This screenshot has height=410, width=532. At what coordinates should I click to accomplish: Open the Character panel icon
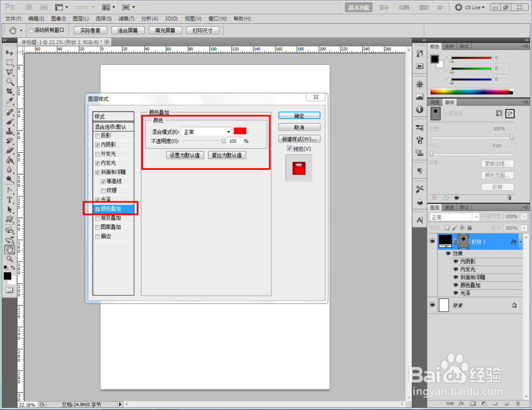420,220
